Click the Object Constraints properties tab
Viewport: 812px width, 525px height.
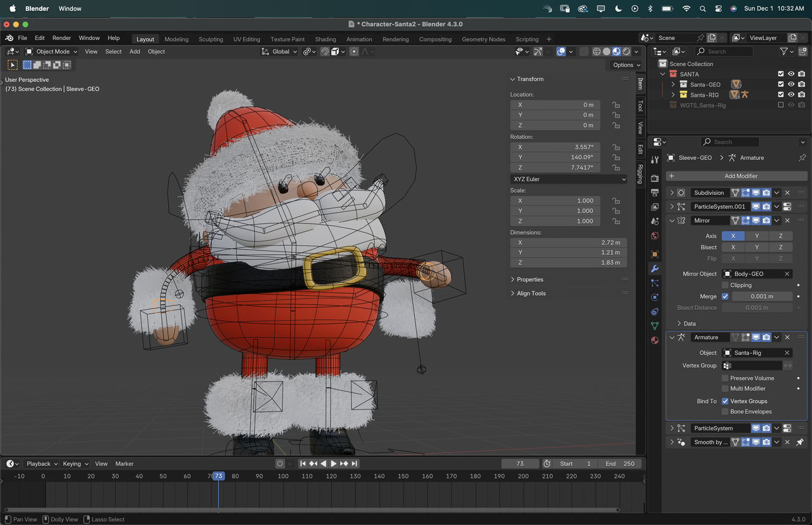point(655,312)
